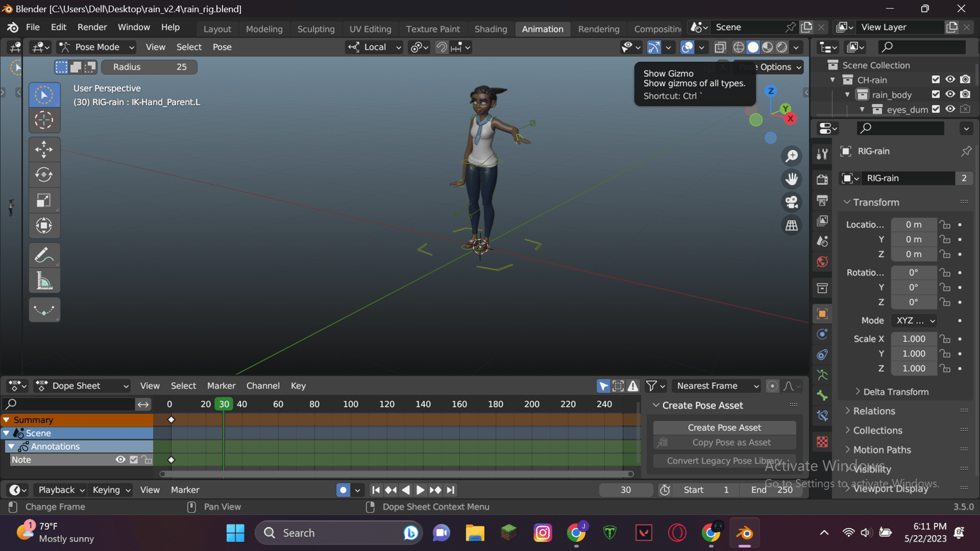980x551 pixels.
Task: Open the Render menu
Action: coord(93,27)
